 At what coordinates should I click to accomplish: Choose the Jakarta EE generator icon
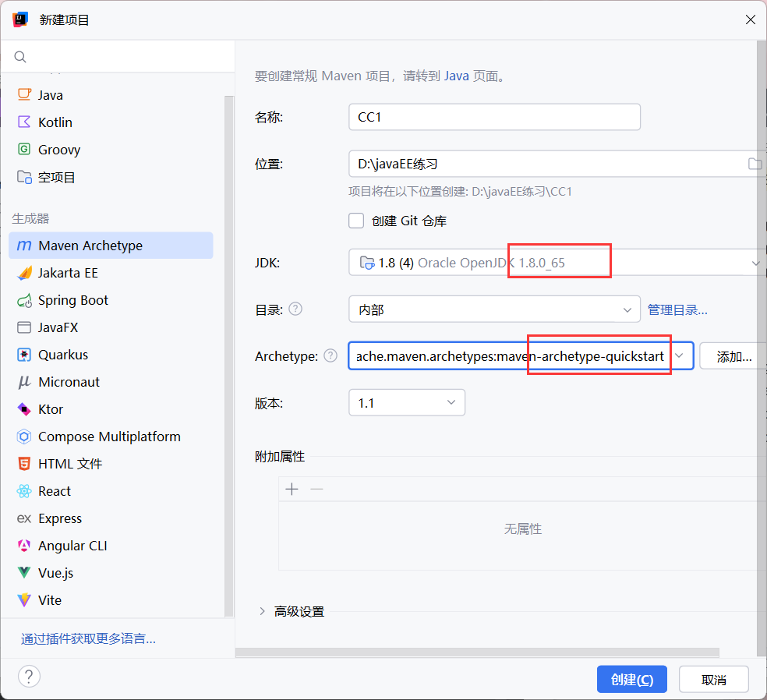click(x=24, y=273)
